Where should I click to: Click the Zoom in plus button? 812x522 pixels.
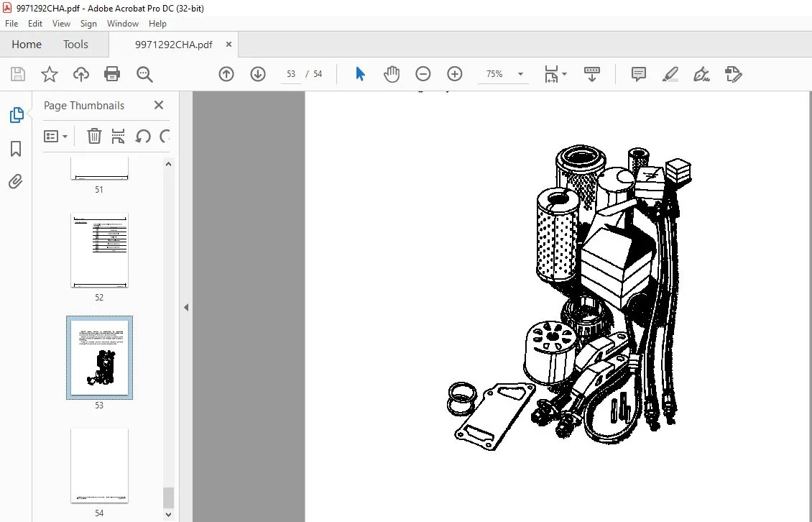pos(455,74)
